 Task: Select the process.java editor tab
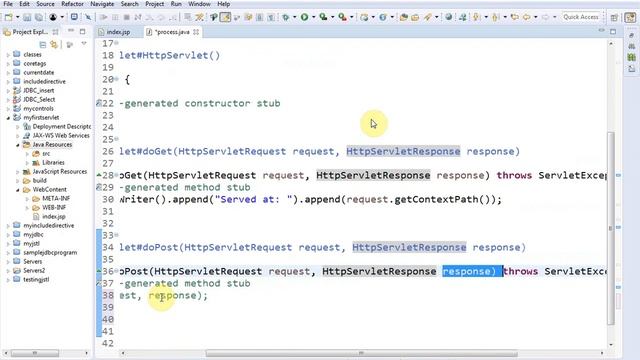172,32
